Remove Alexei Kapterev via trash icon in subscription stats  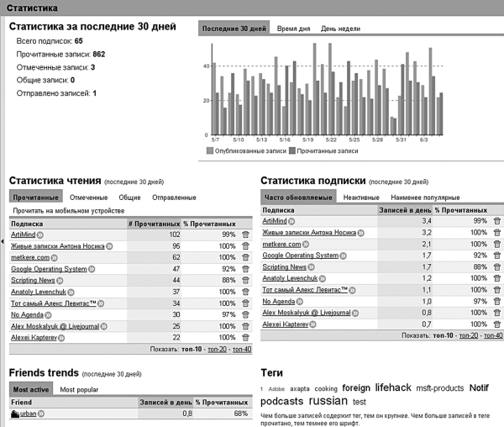[497, 324]
